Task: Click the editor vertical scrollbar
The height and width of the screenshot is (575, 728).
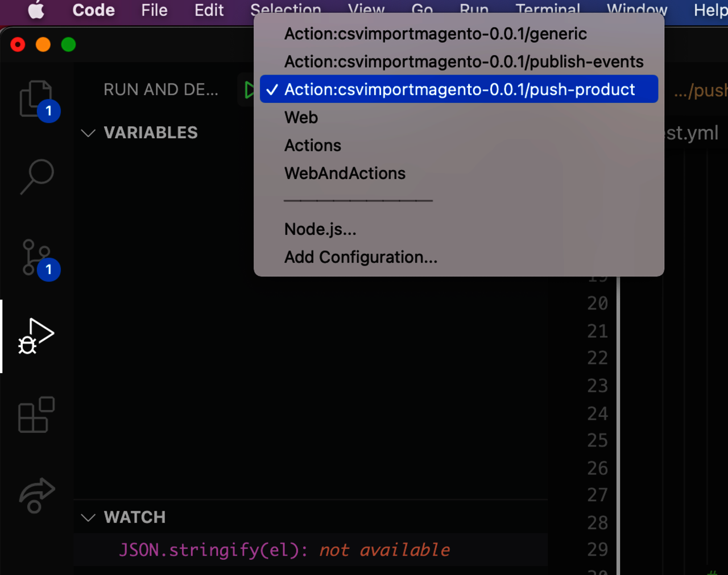Action: click(618, 427)
